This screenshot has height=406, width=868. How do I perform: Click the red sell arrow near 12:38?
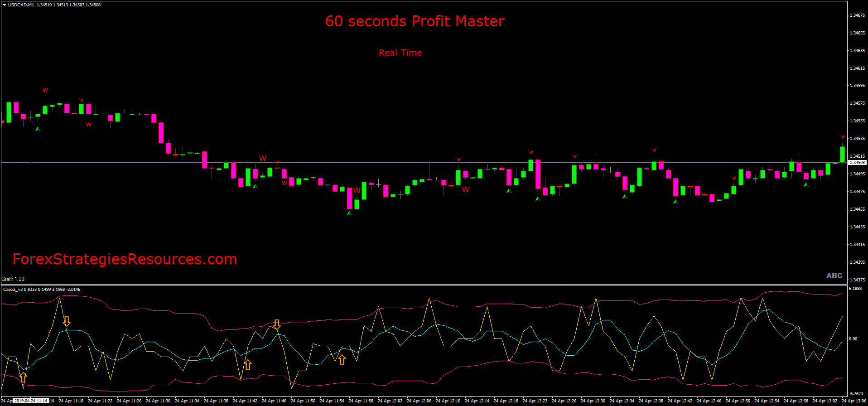(654, 150)
